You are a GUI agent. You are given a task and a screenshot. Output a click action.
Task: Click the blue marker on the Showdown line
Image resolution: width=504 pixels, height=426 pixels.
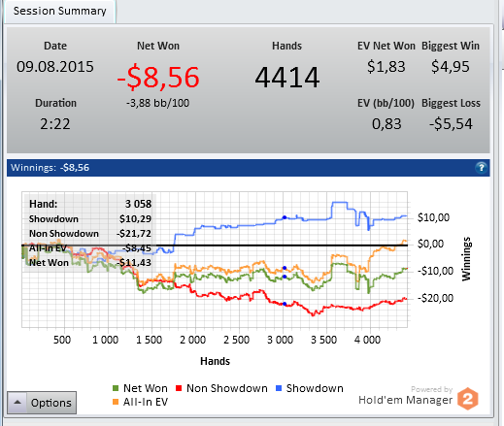coord(285,217)
